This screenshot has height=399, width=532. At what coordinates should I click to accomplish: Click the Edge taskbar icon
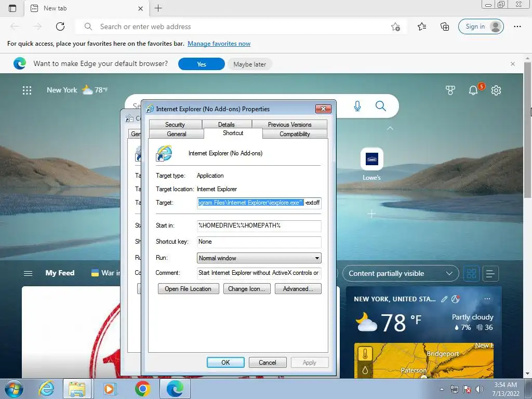coord(175,389)
